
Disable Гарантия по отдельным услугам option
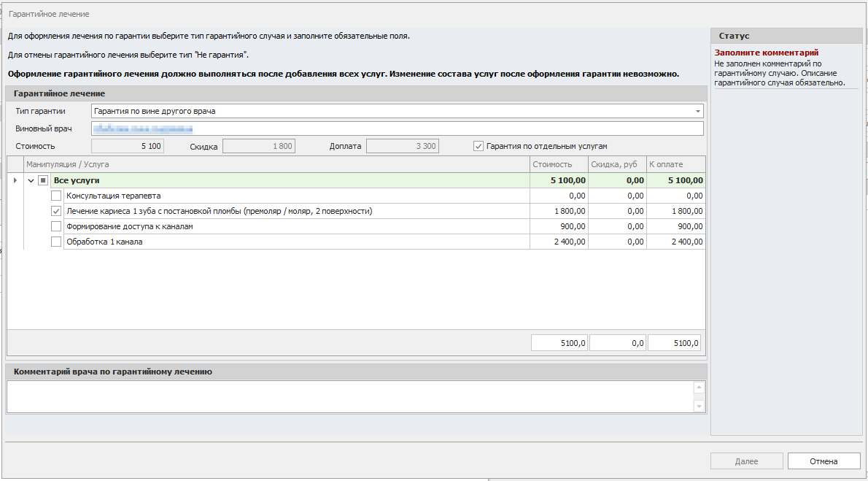(478, 146)
